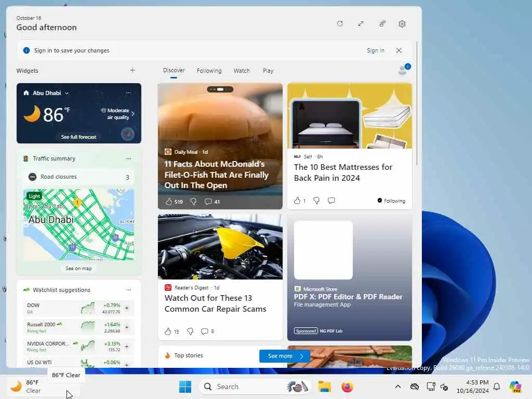Open weather widget more options
Image resolution: width=532 pixels, height=399 pixels.
coord(128,92)
